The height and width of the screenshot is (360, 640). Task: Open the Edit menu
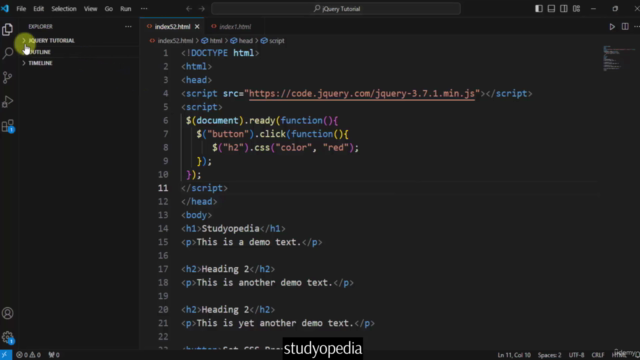click(39, 9)
